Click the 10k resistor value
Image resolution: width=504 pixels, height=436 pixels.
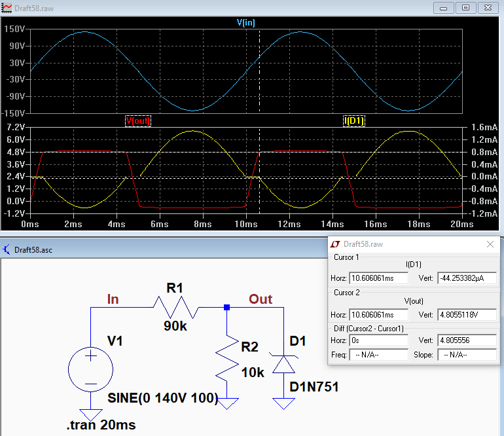coord(253,372)
